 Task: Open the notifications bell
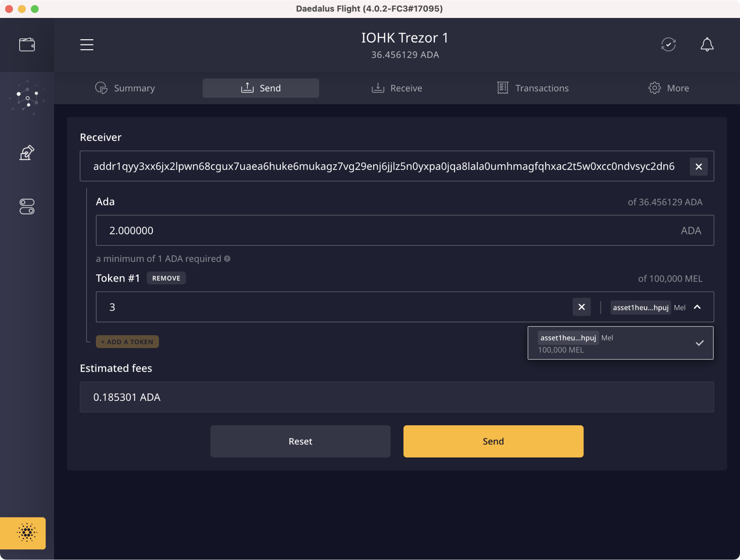[x=707, y=45]
